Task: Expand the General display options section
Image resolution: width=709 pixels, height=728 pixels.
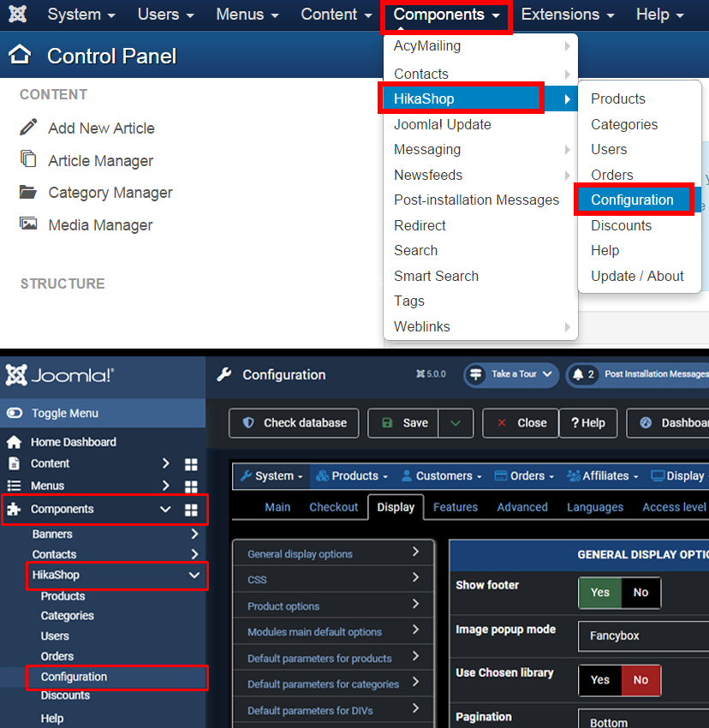Action: click(x=333, y=553)
